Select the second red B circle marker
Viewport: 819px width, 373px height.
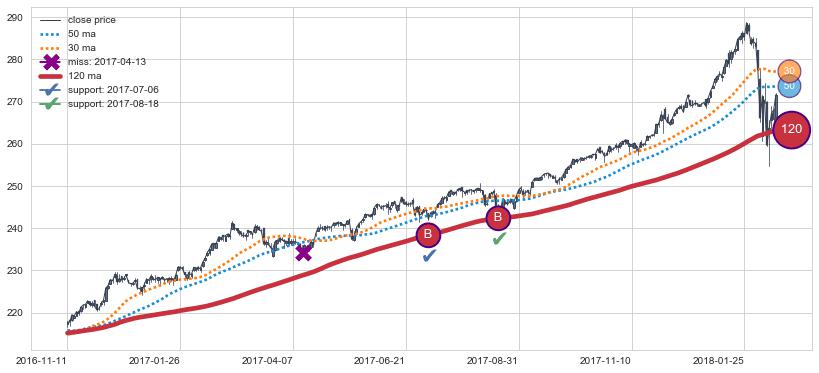(498, 217)
